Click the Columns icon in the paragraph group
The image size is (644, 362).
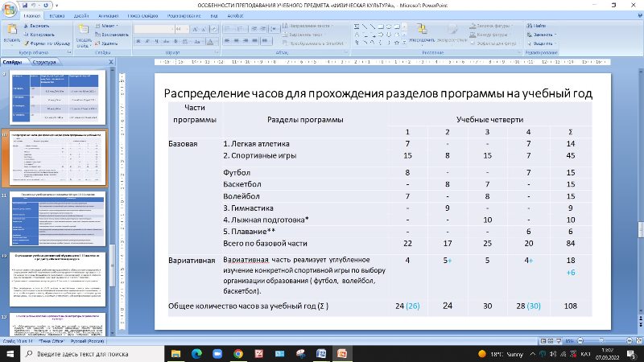(266, 41)
